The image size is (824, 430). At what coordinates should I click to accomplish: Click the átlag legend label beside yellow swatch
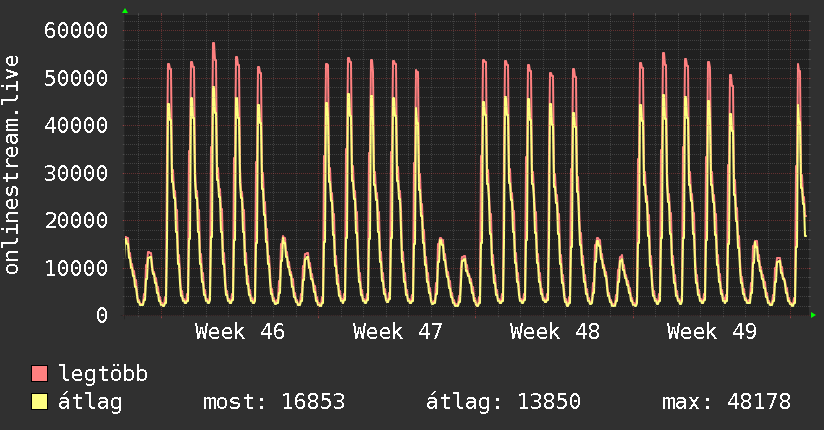tap(90, 402)
